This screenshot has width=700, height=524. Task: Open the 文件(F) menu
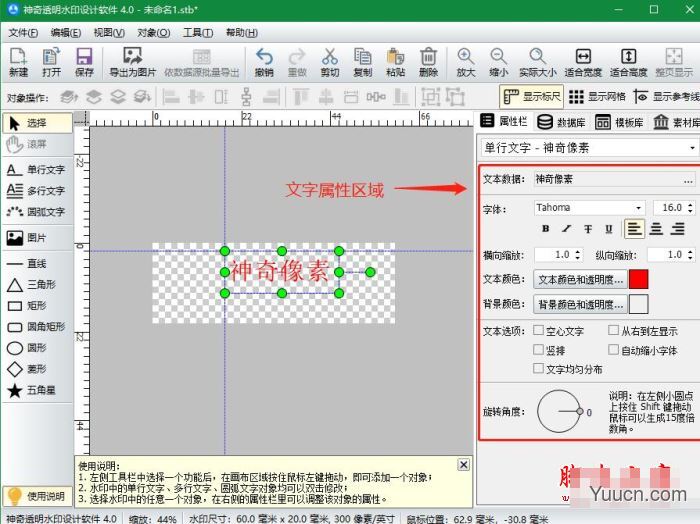[23, 33]
